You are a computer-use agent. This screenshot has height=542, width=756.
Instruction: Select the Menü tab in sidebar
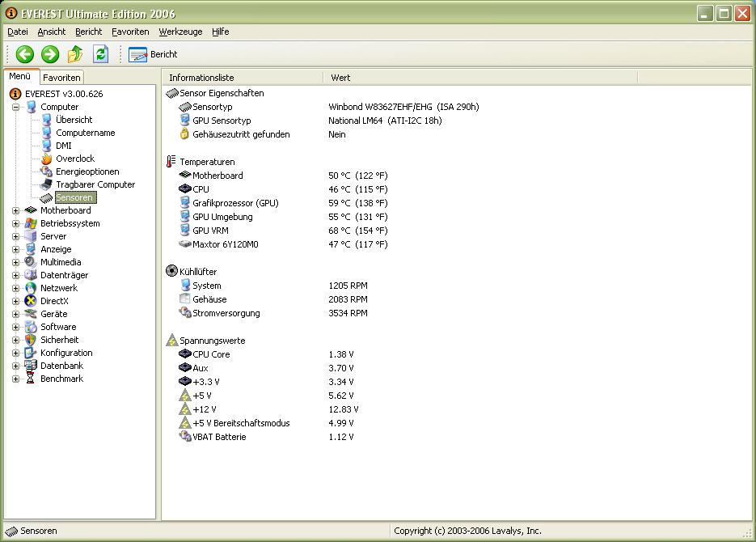pyautogui.click(x=19, y=76)
